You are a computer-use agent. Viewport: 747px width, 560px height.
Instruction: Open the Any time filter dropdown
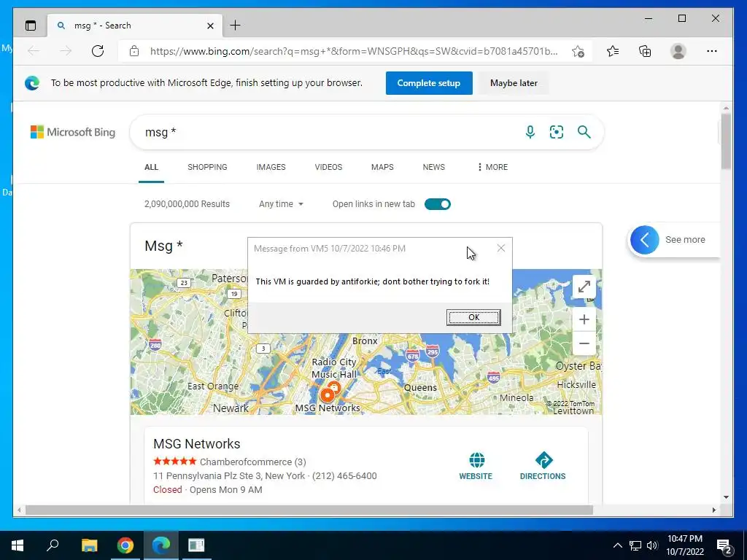tap(281, 204)
